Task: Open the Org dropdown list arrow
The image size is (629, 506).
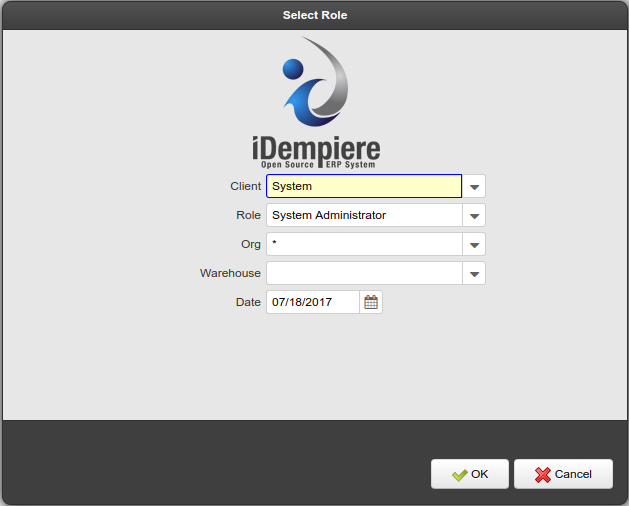Action: click(x=474, y=245)
